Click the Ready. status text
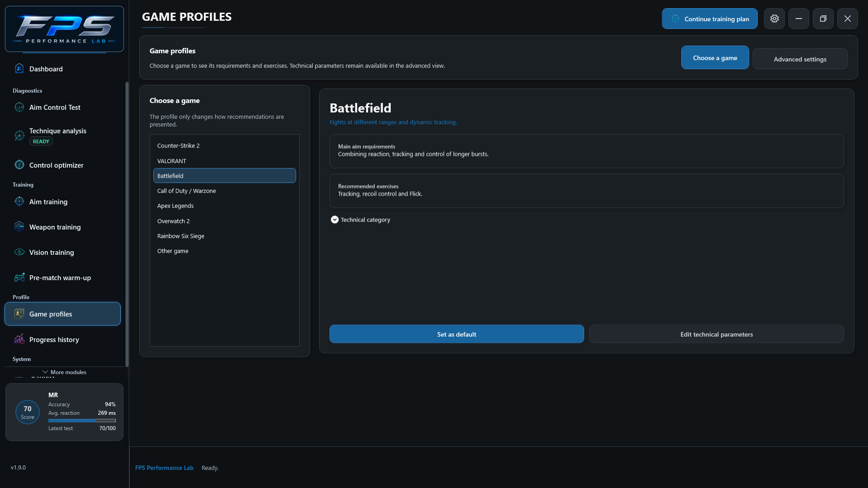 [x=210, y=468]
